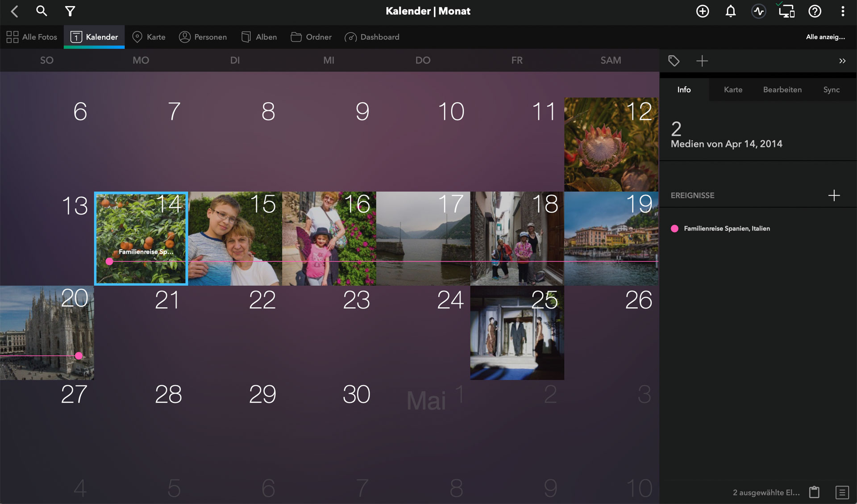Switch to the Bearbeiten tab
The width and height of the screenshot is (857, 504).
pos(782,90)
